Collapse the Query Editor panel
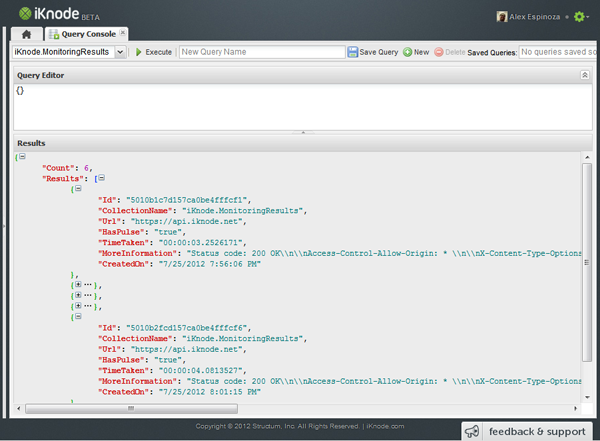600x441 pixels. 585,75
